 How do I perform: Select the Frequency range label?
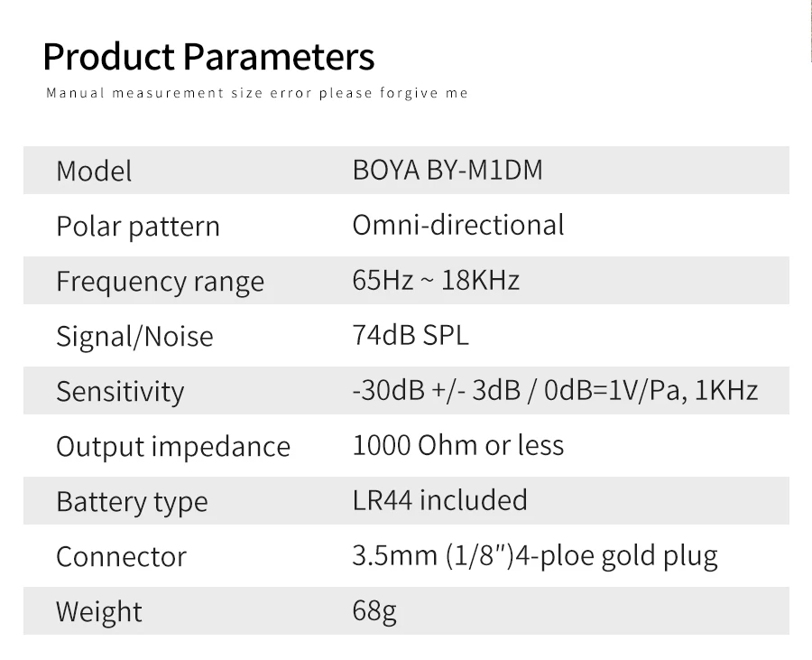[x=160, y=282]
